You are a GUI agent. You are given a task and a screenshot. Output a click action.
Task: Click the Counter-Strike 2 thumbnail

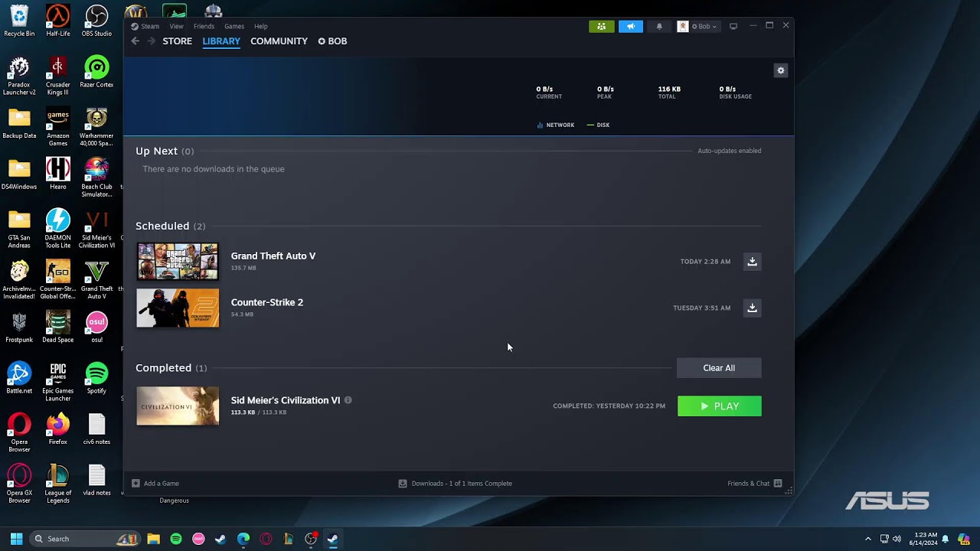tap(178, 308)
